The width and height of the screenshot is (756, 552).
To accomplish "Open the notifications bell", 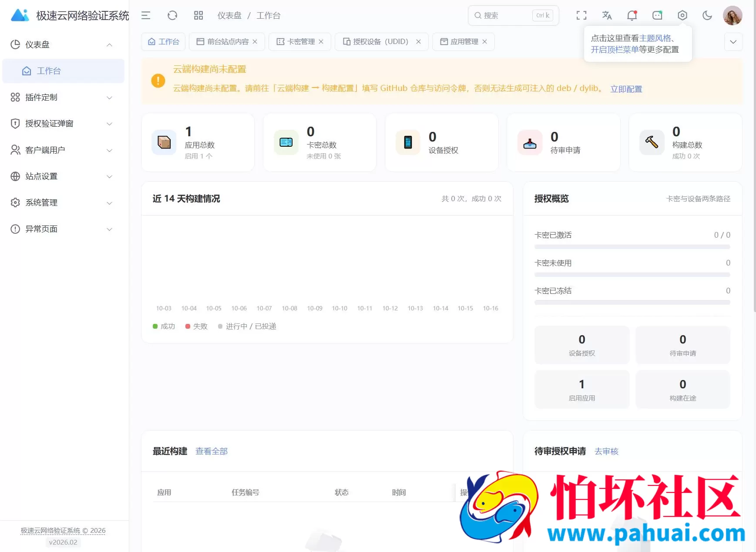I will (632, 16).
